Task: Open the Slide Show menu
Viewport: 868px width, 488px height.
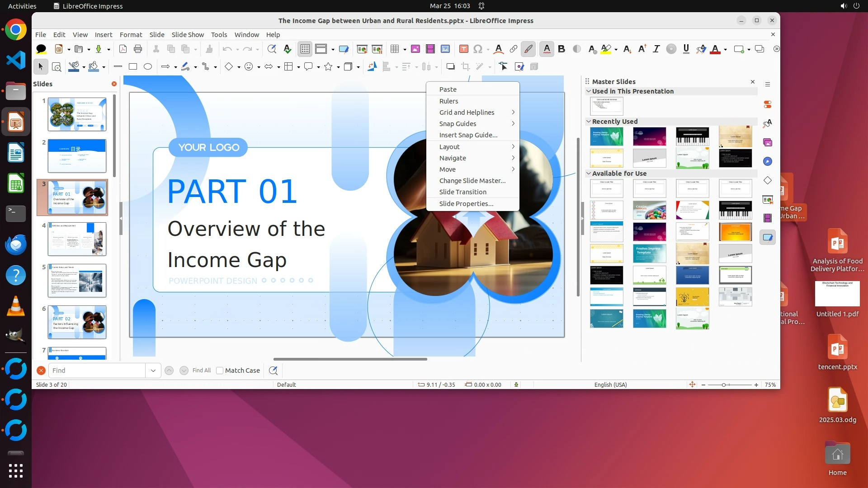Action: 188,34
